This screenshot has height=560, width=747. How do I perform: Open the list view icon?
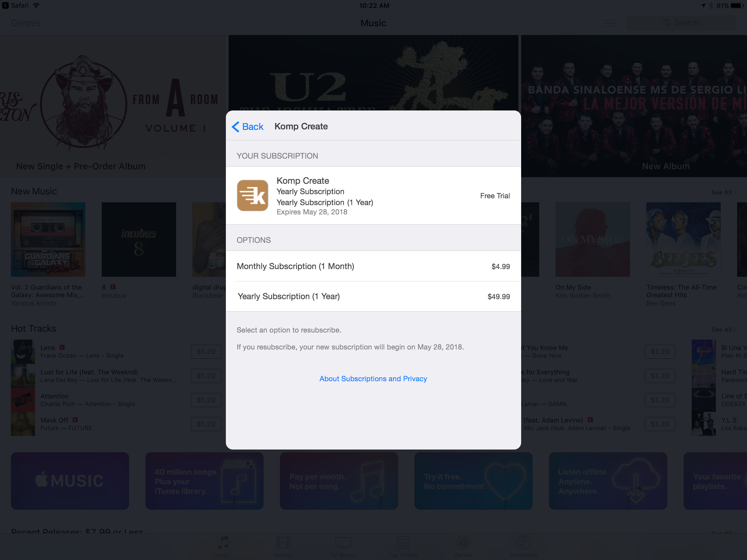[610, 23]
